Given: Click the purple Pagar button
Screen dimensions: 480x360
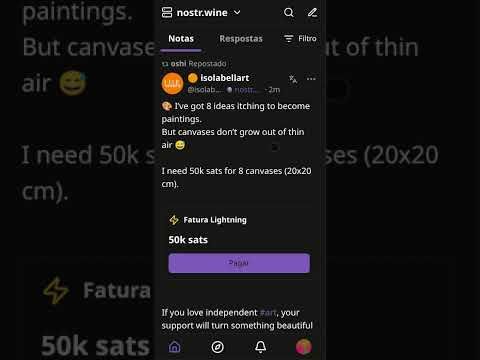Looking at the screenshot, I should (239, 263).
